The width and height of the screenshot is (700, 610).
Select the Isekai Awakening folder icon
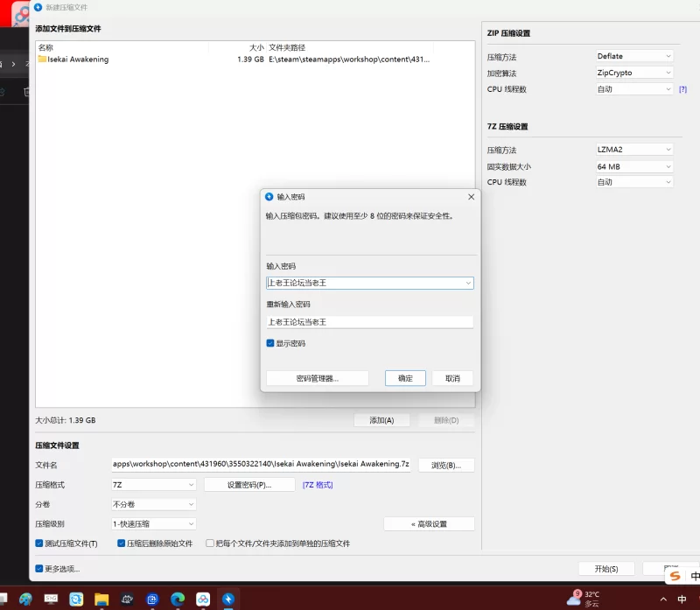(x=42, y=59)
